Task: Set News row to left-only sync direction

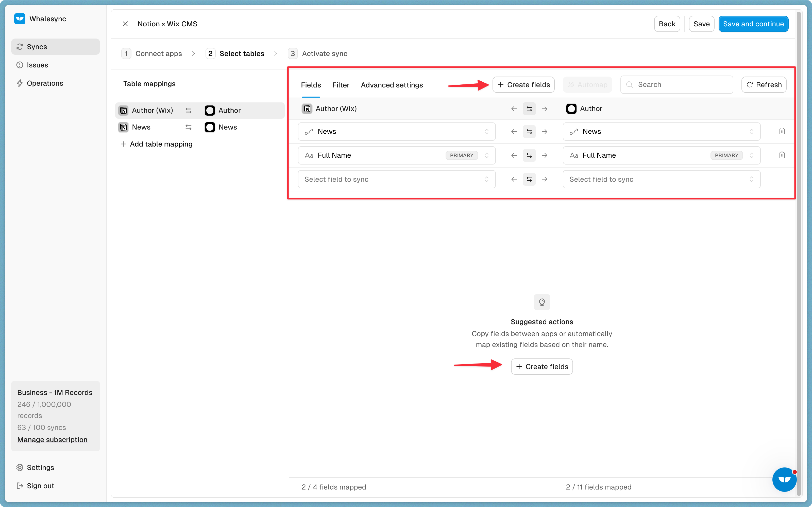Action: click(x=514, y=132)
